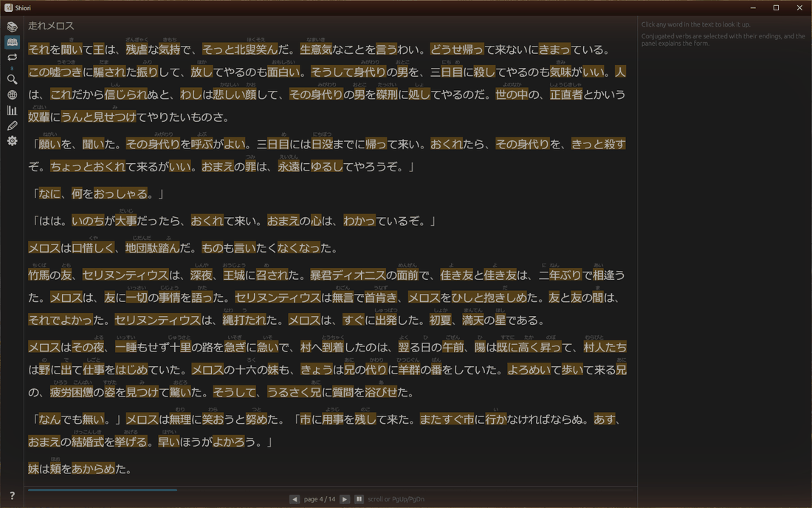Look up the word 生意気

(316, 49)
